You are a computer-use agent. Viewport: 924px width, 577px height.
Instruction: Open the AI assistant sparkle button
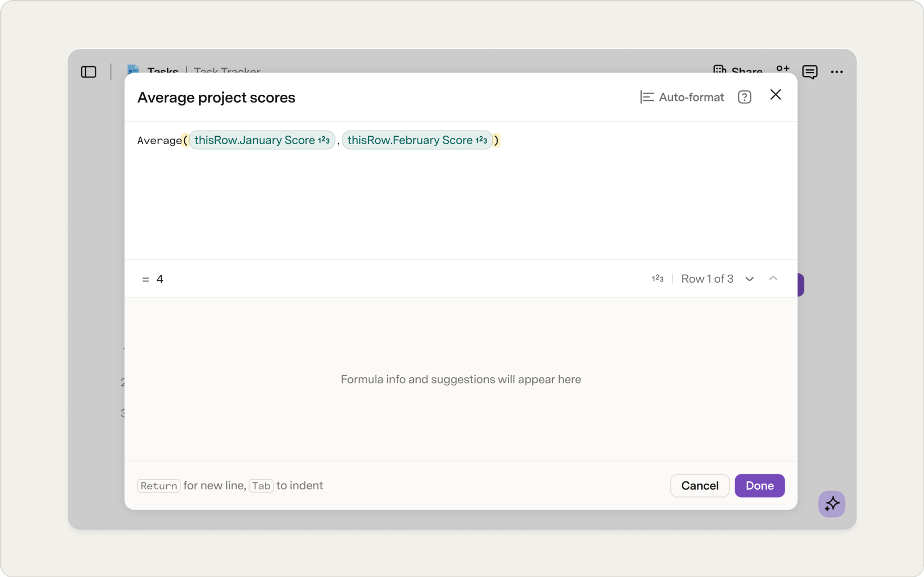[832, 504]
